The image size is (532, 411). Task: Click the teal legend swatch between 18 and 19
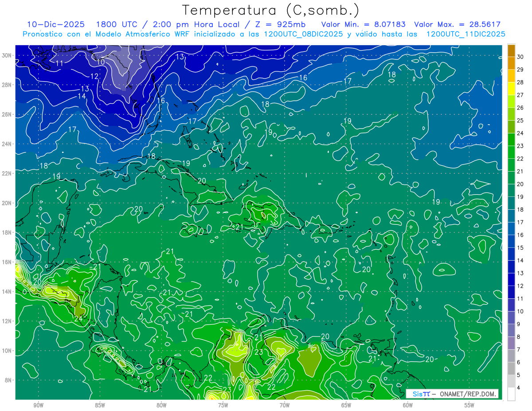coord(511,203)
